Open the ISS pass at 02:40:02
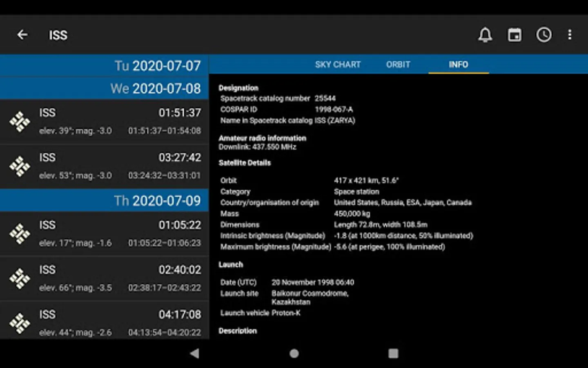The image size is (588, 368). click(104, 278)
